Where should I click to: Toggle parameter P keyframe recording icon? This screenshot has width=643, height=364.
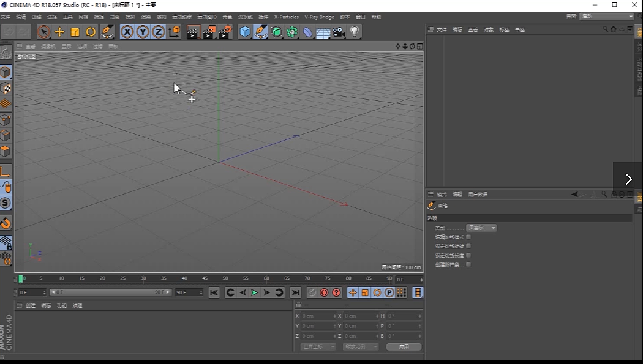(x=389, y=292)
